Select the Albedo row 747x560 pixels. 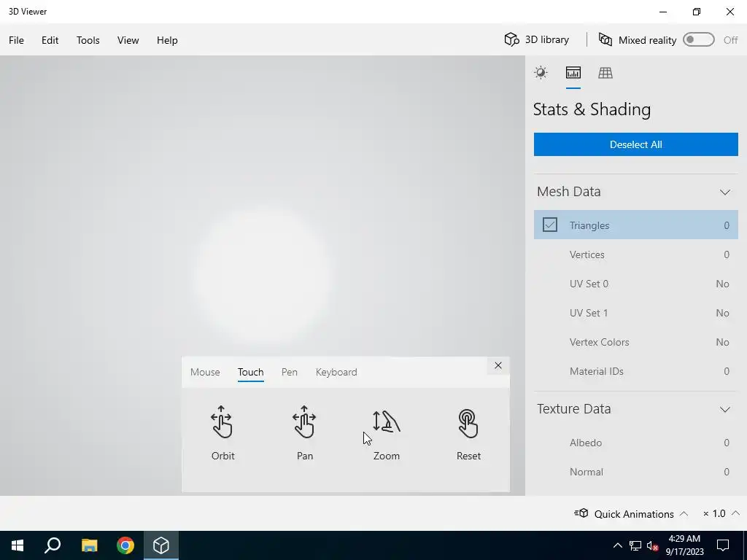tap(636, 443)
